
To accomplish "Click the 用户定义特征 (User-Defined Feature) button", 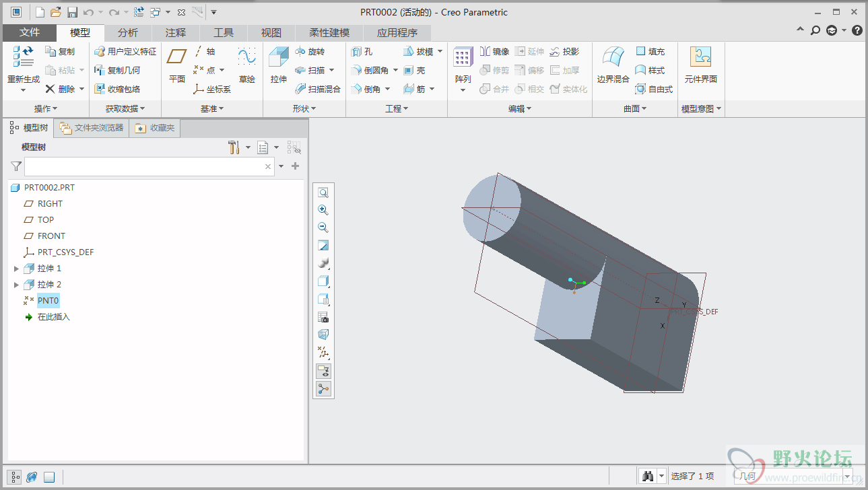I will click(125, 51).
